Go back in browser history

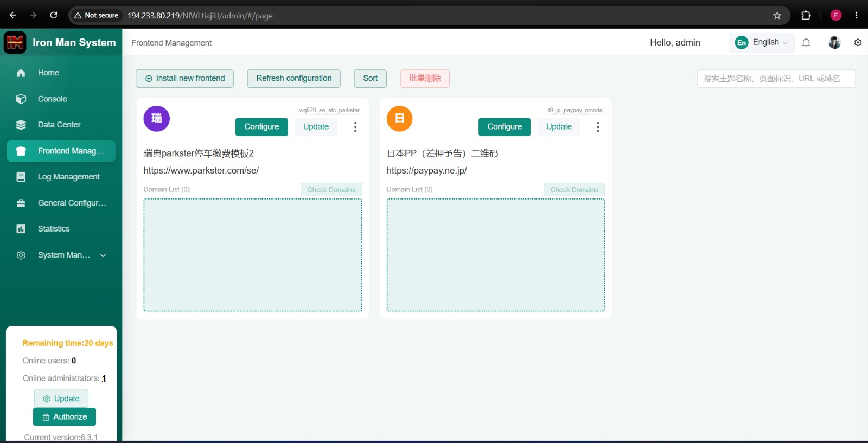pos(13,15)
